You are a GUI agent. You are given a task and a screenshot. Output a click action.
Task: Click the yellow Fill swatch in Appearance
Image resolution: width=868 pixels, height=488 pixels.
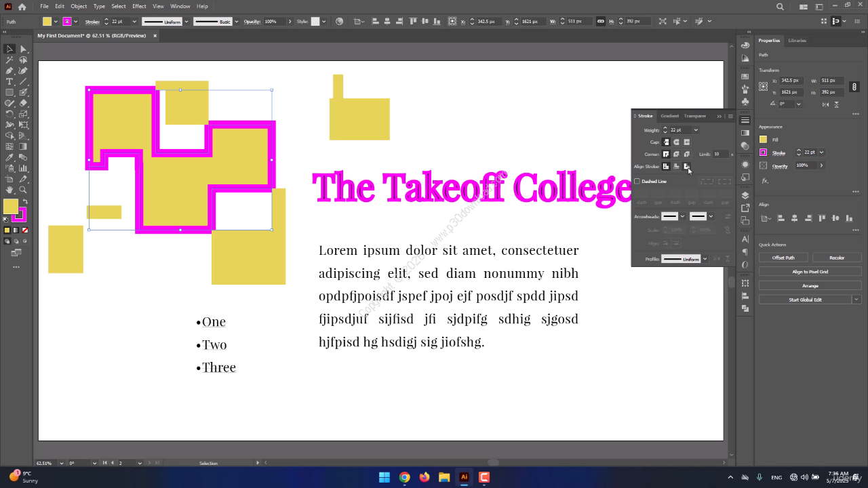click(x=763, y=140)
